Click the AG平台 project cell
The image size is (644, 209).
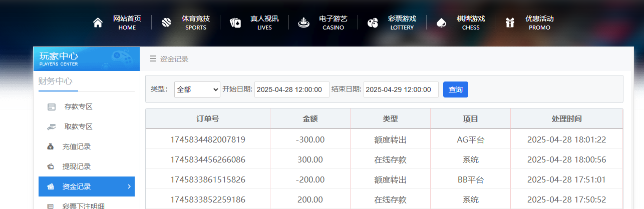(470, 139)
